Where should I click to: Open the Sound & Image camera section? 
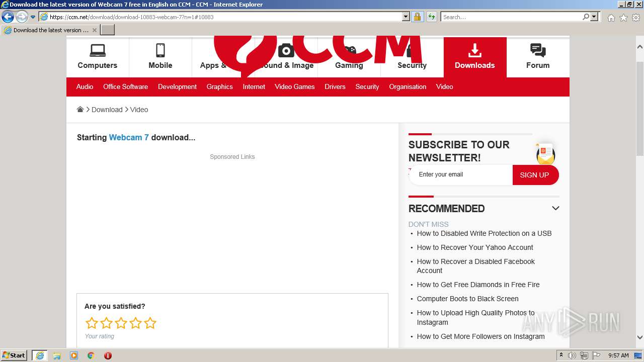(x=286, y=57)
